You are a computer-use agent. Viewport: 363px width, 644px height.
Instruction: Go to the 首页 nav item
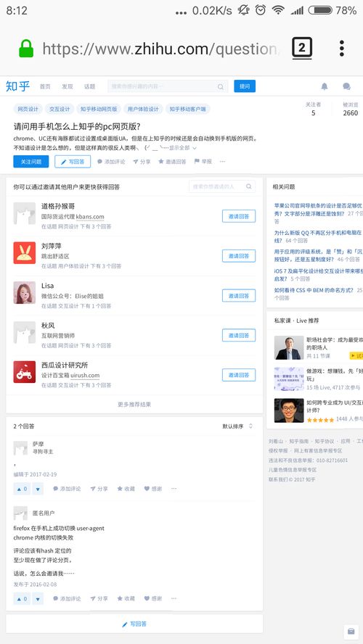[x=45, y=86]
